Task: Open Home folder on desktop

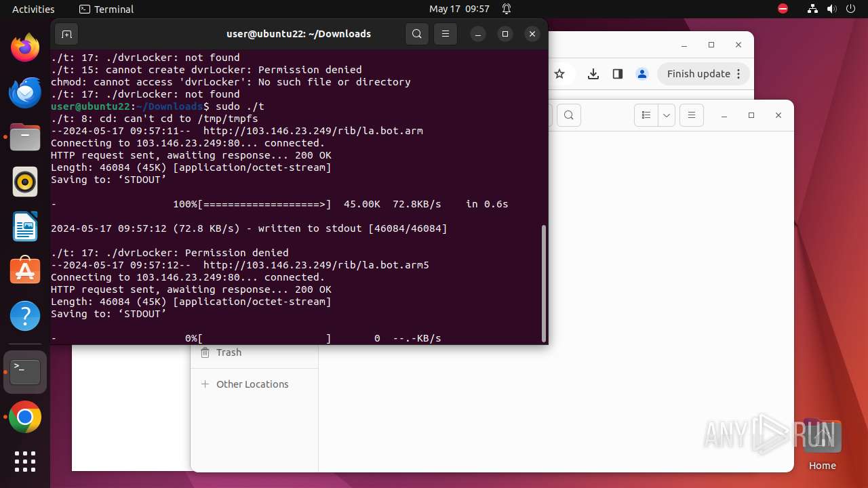Action: (x=822, y=445)
